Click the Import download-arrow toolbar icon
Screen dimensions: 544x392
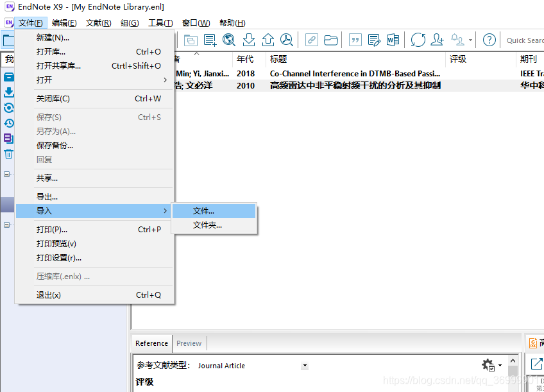[248, 40]
